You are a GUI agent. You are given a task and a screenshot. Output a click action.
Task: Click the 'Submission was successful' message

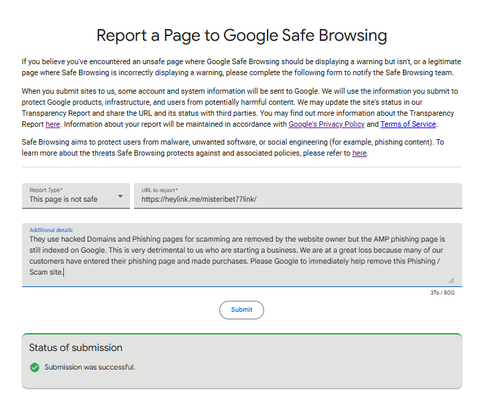pos(90,367)
